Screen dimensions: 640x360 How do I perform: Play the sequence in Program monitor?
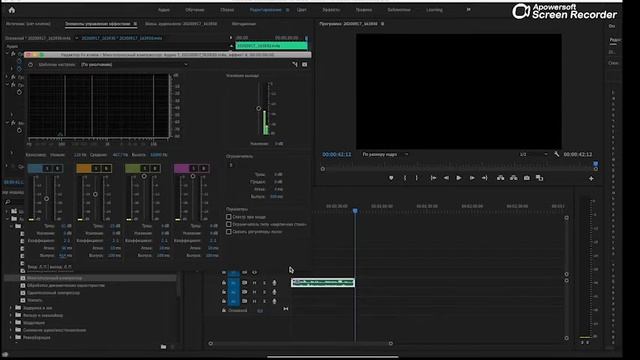click(459, 178)
